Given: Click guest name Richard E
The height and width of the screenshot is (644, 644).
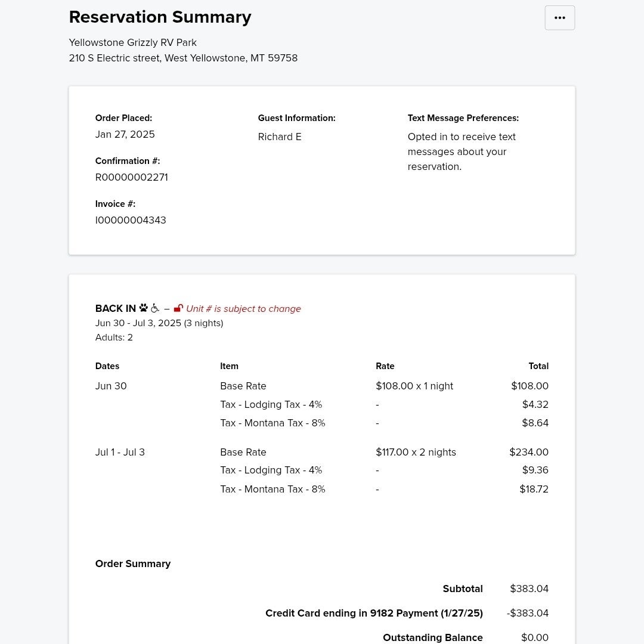Looking at the screenshot, I should [x=280, y=137].
